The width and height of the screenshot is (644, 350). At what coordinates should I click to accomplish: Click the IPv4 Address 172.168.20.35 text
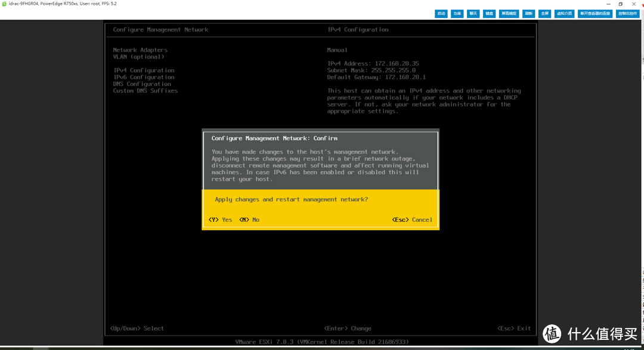pos(373,64)
